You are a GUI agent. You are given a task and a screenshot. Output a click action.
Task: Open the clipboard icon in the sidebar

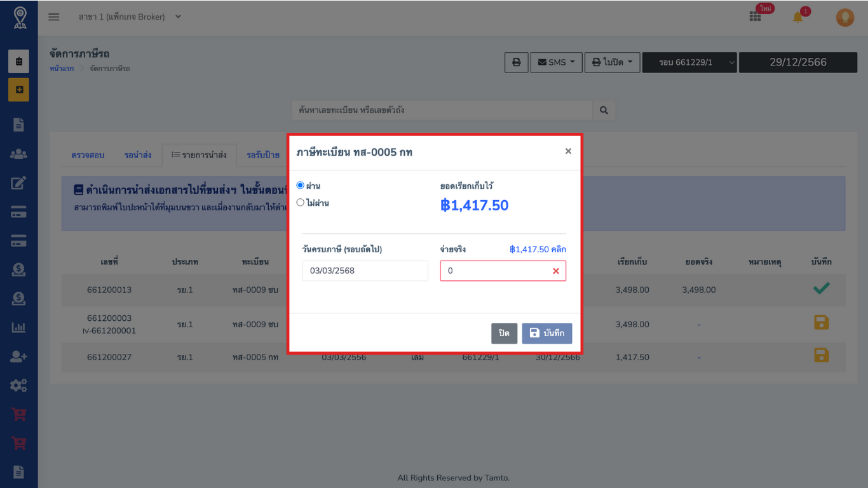(19, 62)
